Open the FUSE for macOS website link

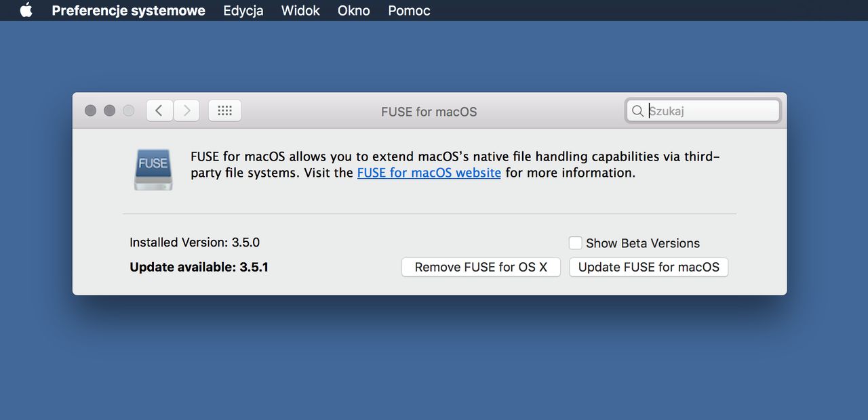tap(429, 173)
